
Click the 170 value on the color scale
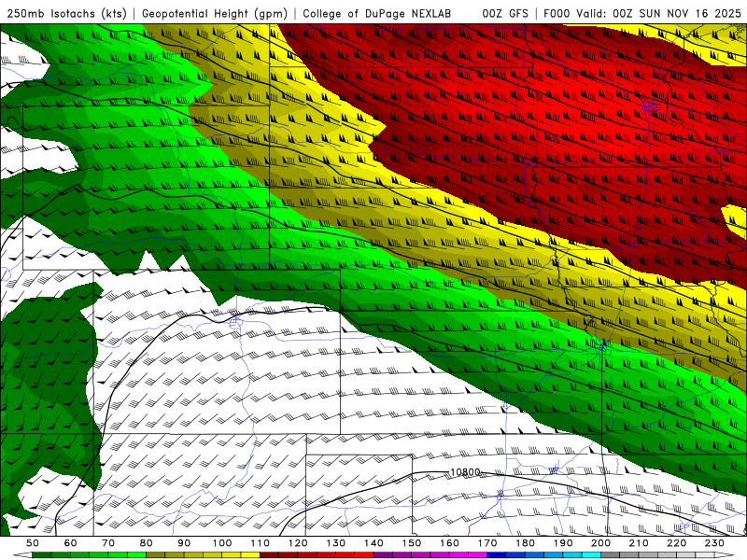pos(487,543)
